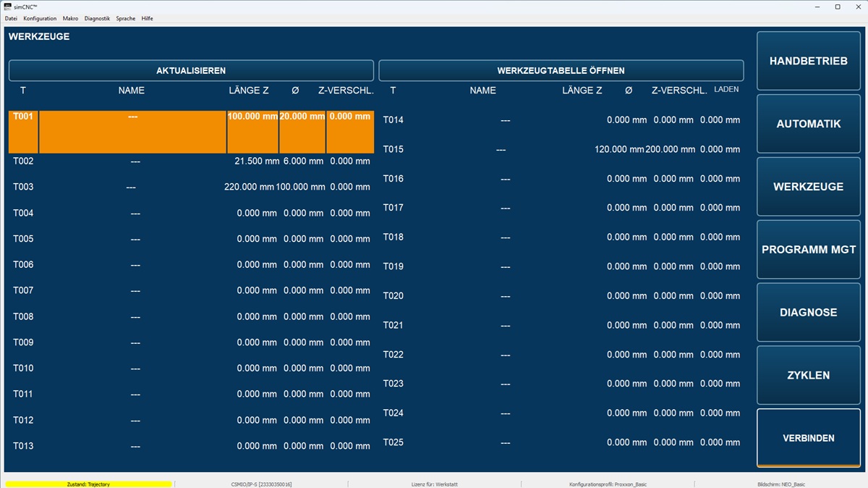
Task: Click T003 diameter value 100.000 mm
Action: pos(301,187)
